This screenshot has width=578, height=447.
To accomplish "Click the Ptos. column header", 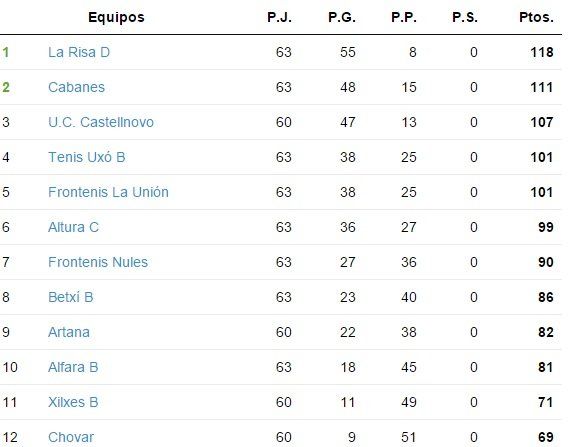I will pos(536,17).
